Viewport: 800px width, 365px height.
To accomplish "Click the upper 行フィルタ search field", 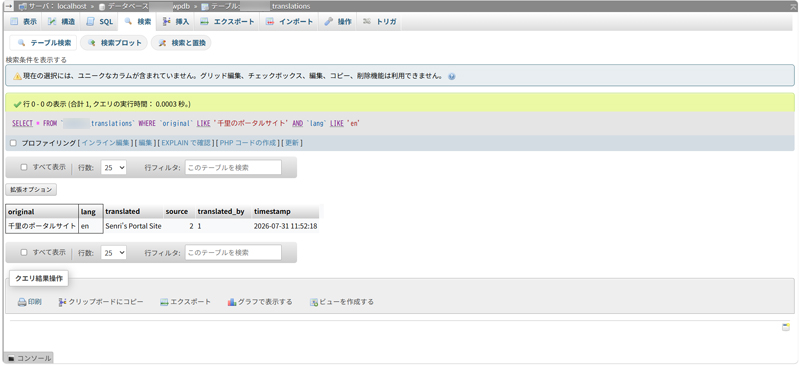I will click(233, 167).
